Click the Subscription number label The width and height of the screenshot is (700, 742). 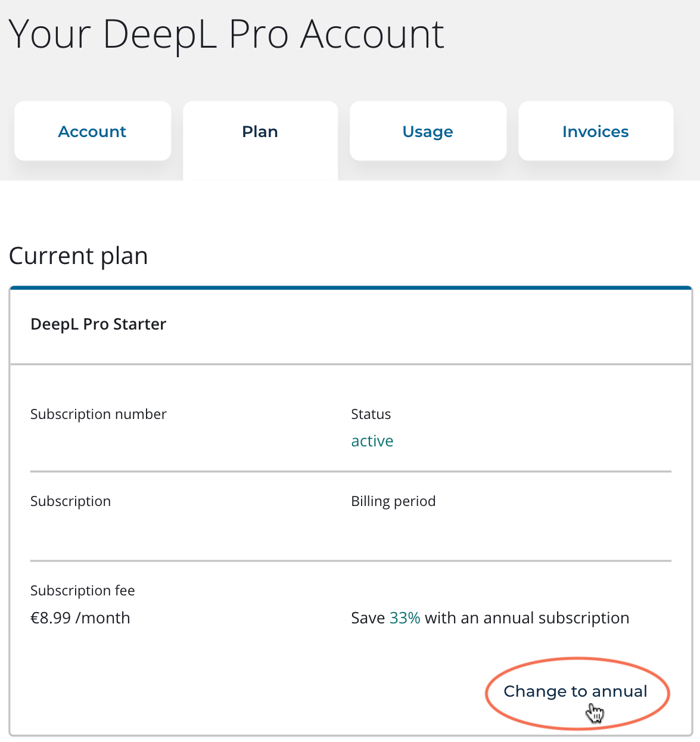point(98,414)
